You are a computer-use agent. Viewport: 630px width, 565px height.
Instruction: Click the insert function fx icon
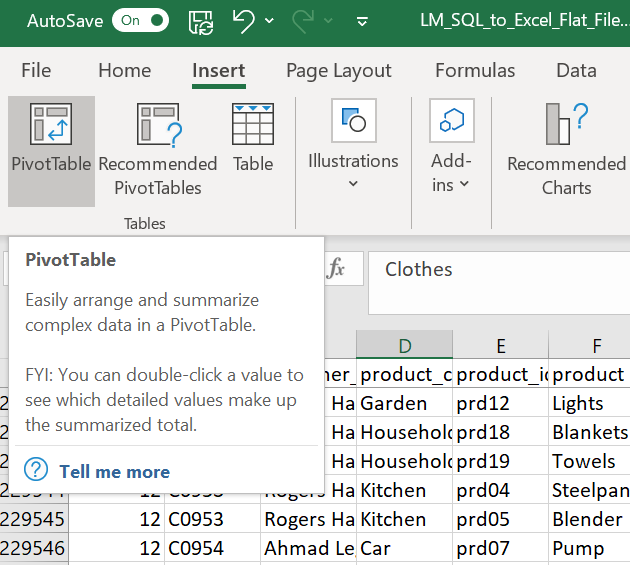[336, 269]
